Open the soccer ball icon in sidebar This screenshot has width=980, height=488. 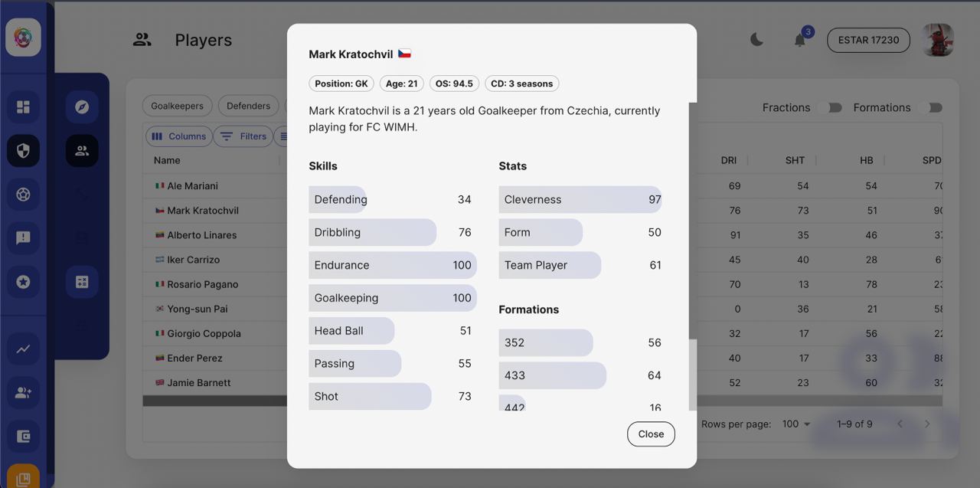pyautogui.click(x=23, y=195)
